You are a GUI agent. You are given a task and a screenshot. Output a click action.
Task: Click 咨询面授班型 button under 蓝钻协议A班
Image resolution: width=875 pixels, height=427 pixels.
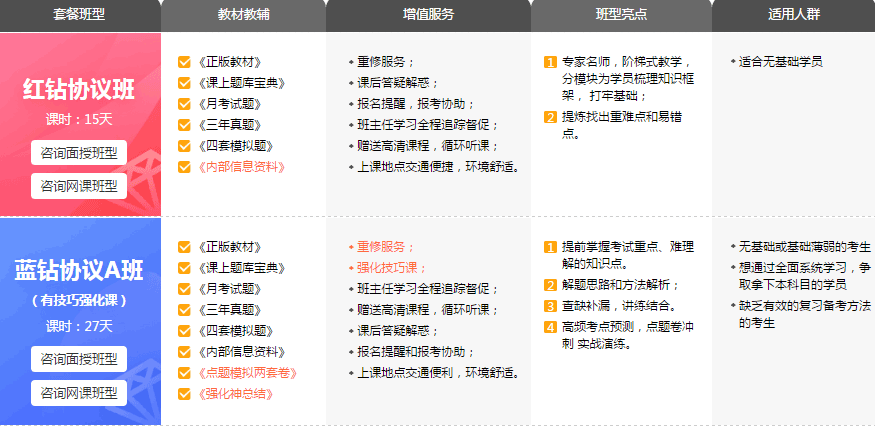[79, 359]
